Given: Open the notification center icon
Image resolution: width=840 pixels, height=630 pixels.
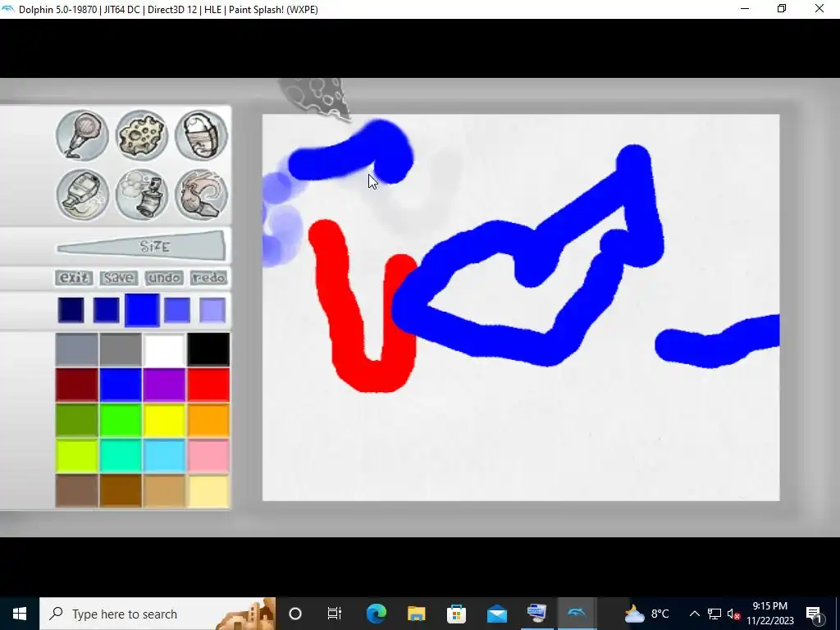Looking at the screenshot, I should point(815,614).
